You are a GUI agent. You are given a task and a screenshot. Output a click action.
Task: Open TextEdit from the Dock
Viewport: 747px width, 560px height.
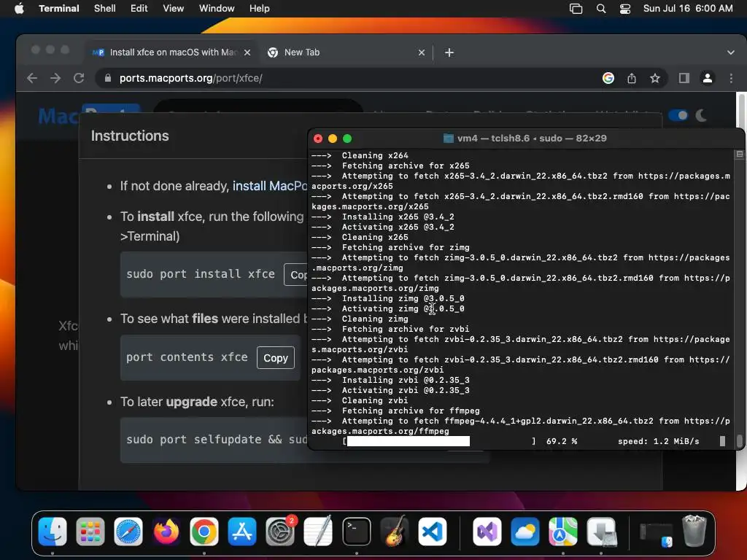(318, 532)
